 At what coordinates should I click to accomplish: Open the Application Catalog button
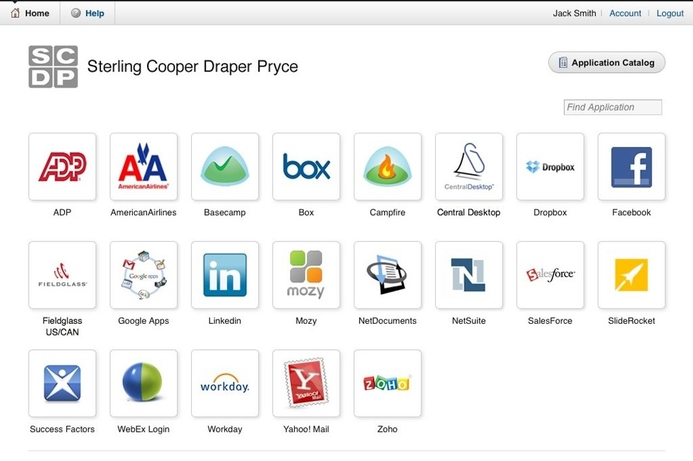(x=607, y=63)
